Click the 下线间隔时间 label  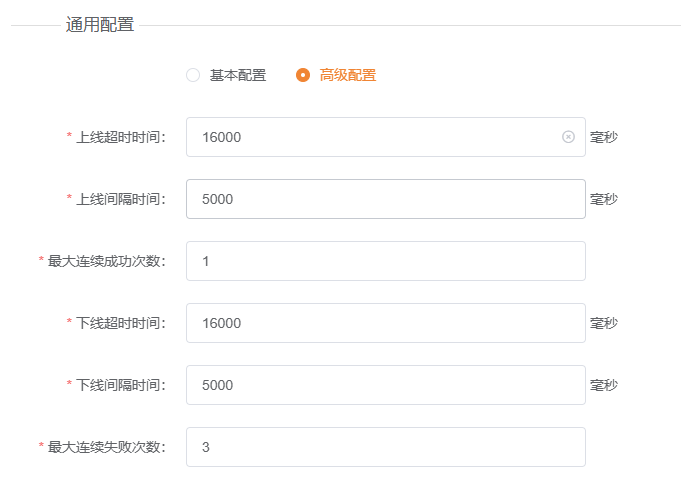(121, 385)
